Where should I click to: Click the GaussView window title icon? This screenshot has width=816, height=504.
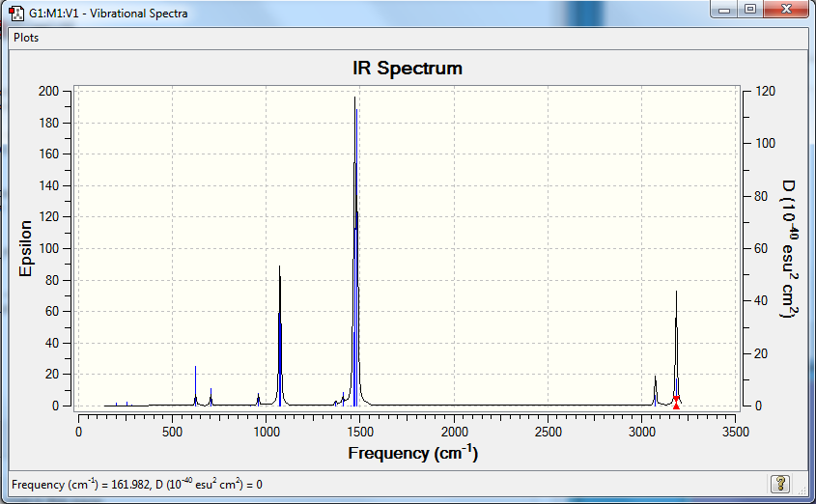point(16,13)
